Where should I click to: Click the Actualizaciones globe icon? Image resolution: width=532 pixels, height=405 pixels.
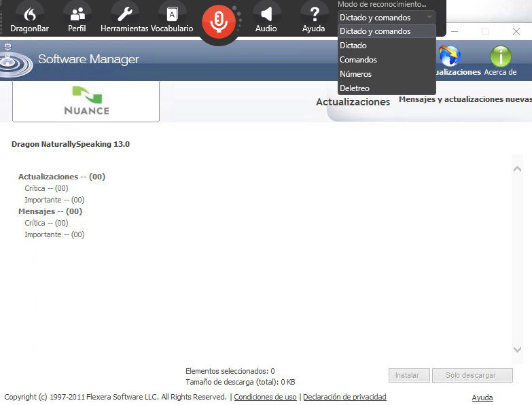[449, 57]
